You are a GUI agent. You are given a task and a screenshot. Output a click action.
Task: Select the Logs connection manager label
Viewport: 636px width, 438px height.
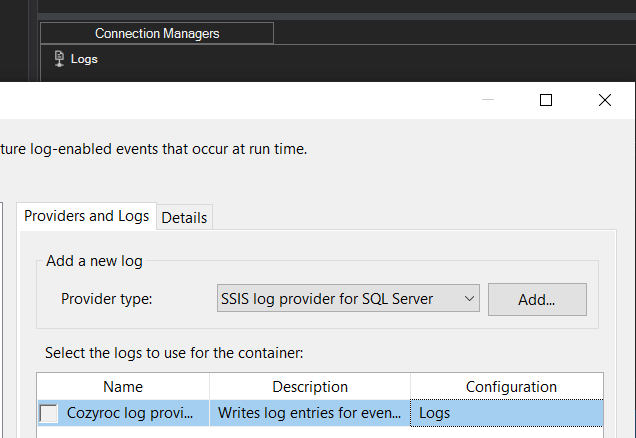coord(85,59)
